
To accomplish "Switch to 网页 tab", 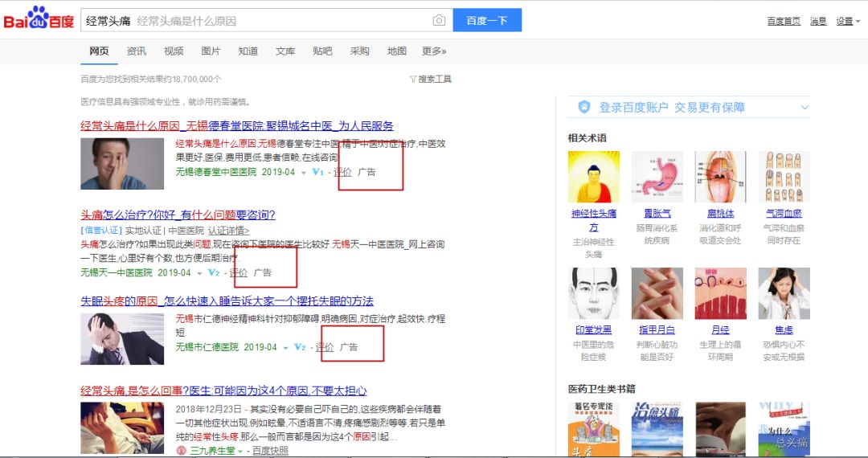I will tap(99, 51).
